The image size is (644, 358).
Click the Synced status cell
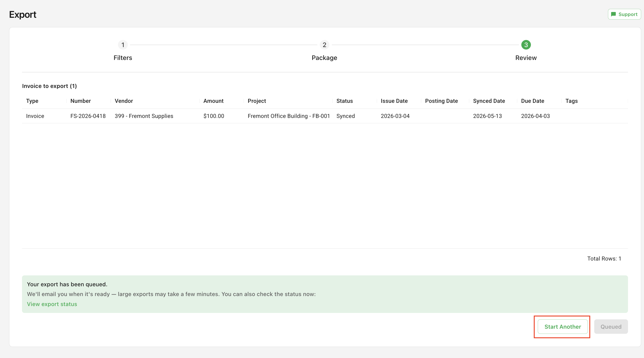(x=346, y=116)
